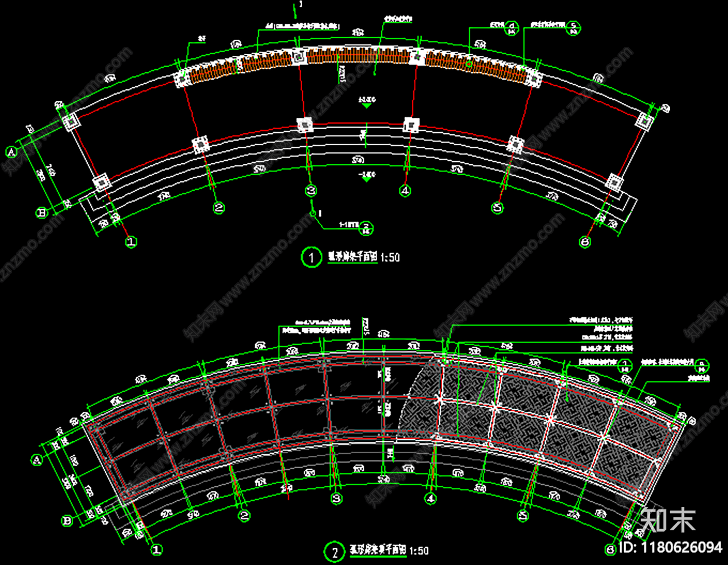Viewport: 728px width, 565px height.
Task: Pick grid bubble 4 of plan drawing 1
Action: point(405,191)
